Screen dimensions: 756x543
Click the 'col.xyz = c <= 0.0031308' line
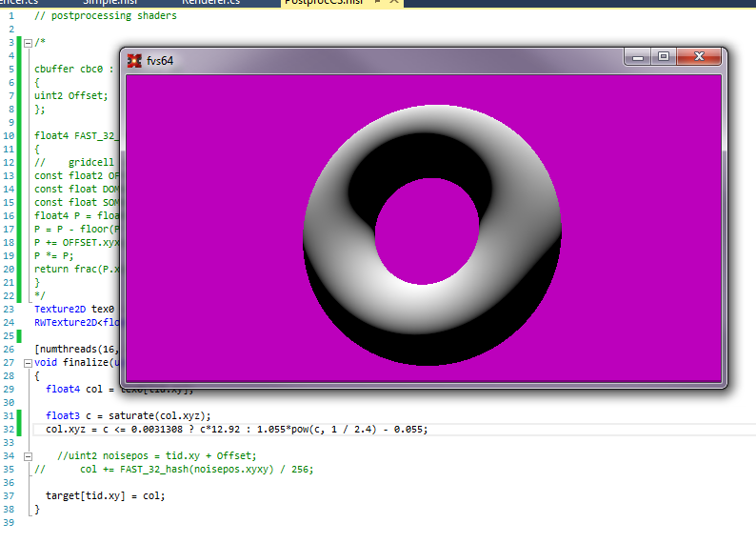[x=237, y=430]
